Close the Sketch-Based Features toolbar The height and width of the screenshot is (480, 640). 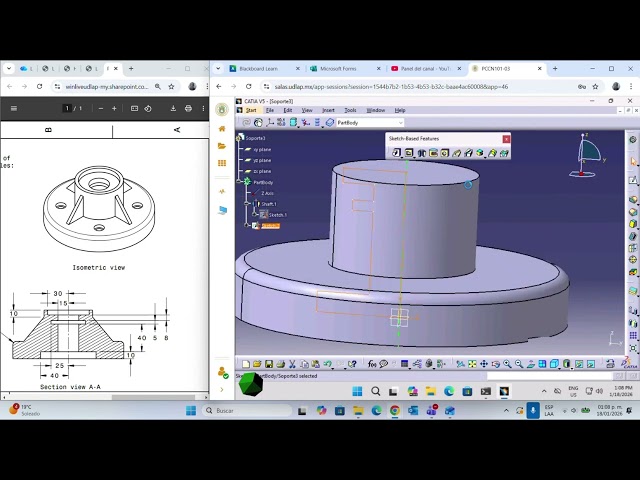pyautogui.click(x=506, y=139)
